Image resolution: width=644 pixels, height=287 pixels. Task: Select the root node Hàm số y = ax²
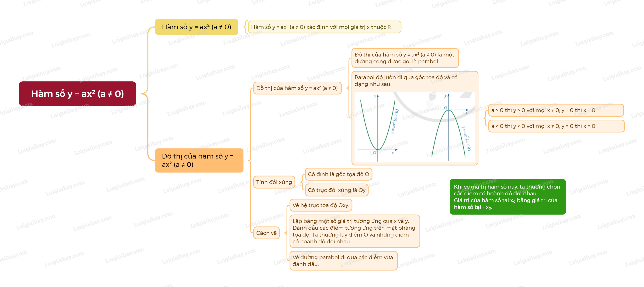click(78, 94)
